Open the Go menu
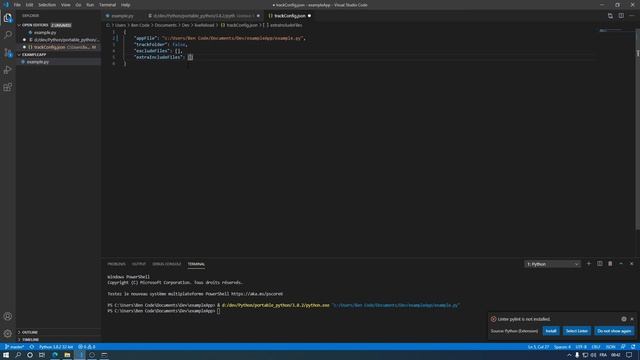Image resolution: width=640 pixels, height=360 pixels. pos(78,5)
